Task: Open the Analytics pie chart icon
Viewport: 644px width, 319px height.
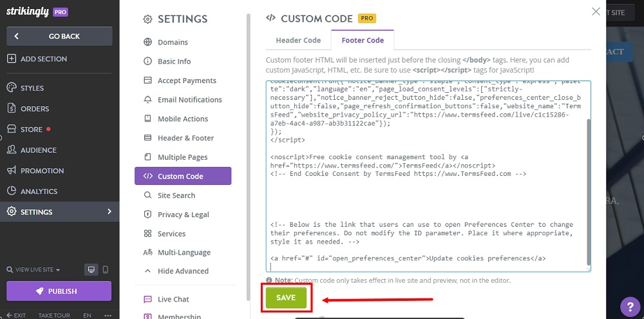Action: 12,191
